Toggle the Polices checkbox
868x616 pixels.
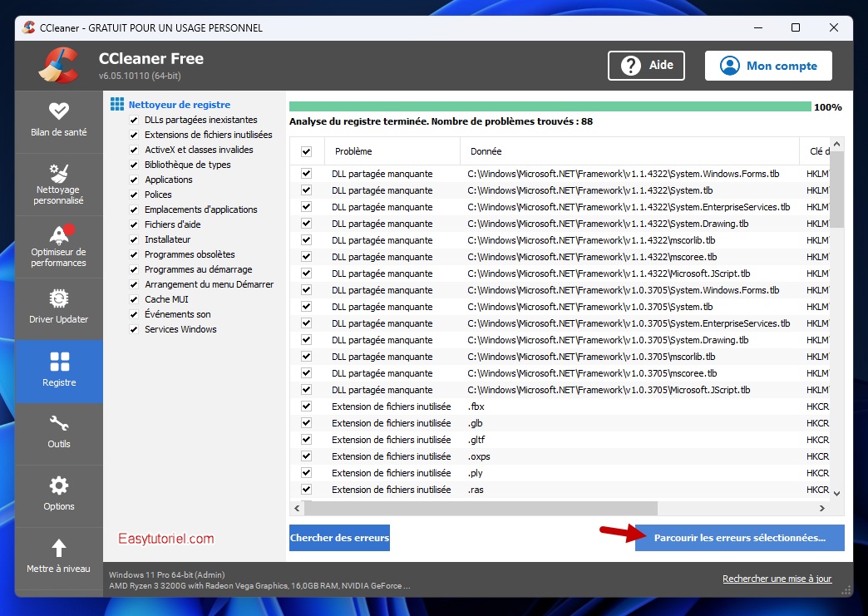pyautogui.click(x=133, y=195)
